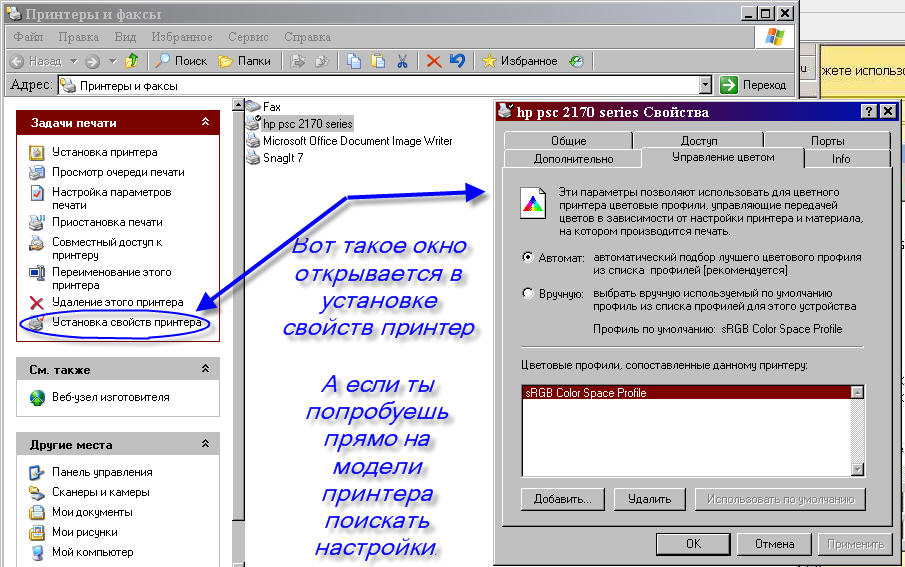Screen dimensions: 905x567
Task: Click the Paste toolbar icon
Action: [x=378, y=61]
